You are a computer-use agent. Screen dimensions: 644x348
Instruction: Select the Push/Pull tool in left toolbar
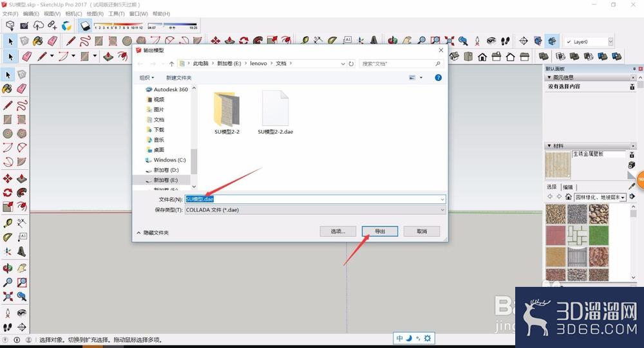pos(22,178)
